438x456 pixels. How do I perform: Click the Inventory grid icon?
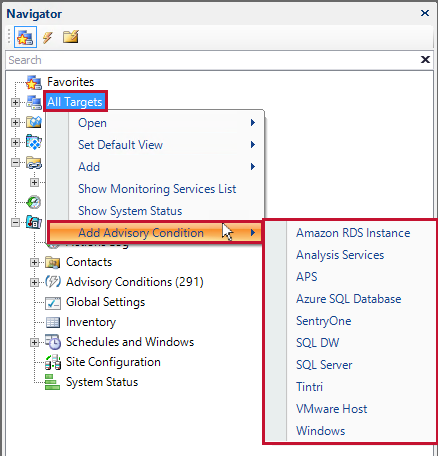click(53, 322)
